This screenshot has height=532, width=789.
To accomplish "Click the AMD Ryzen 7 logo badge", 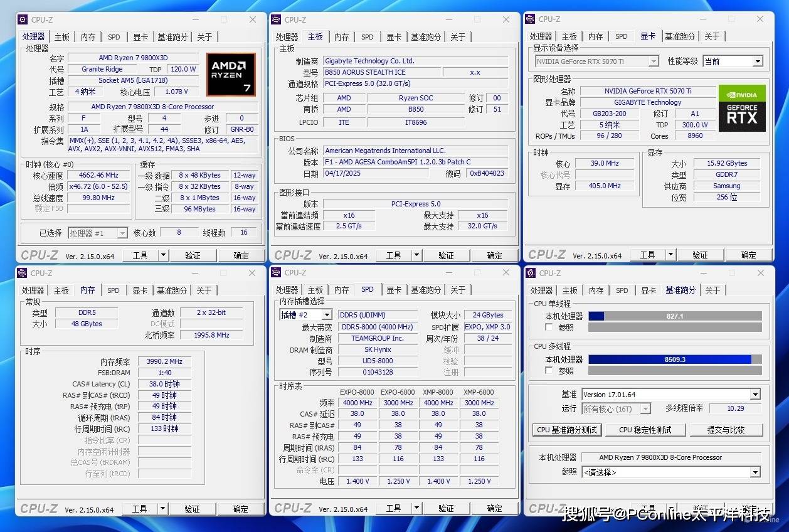I will 231,74.
